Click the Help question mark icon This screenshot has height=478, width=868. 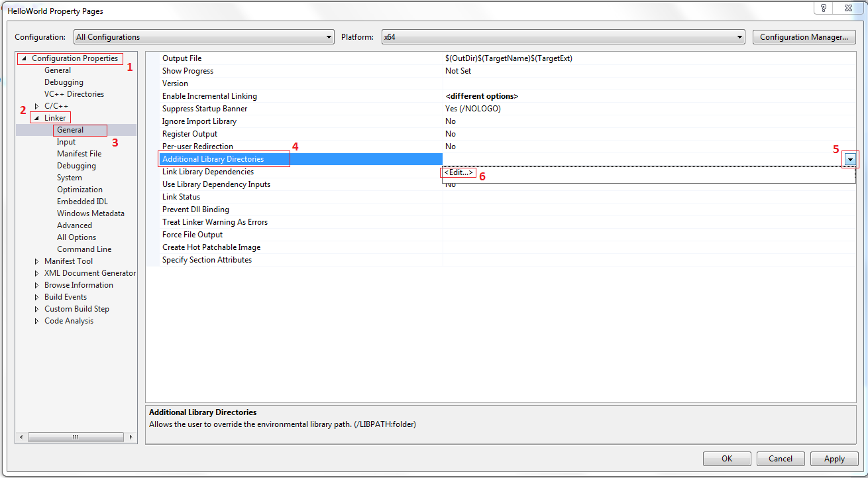pyautogui.click(x=823, y=8)
